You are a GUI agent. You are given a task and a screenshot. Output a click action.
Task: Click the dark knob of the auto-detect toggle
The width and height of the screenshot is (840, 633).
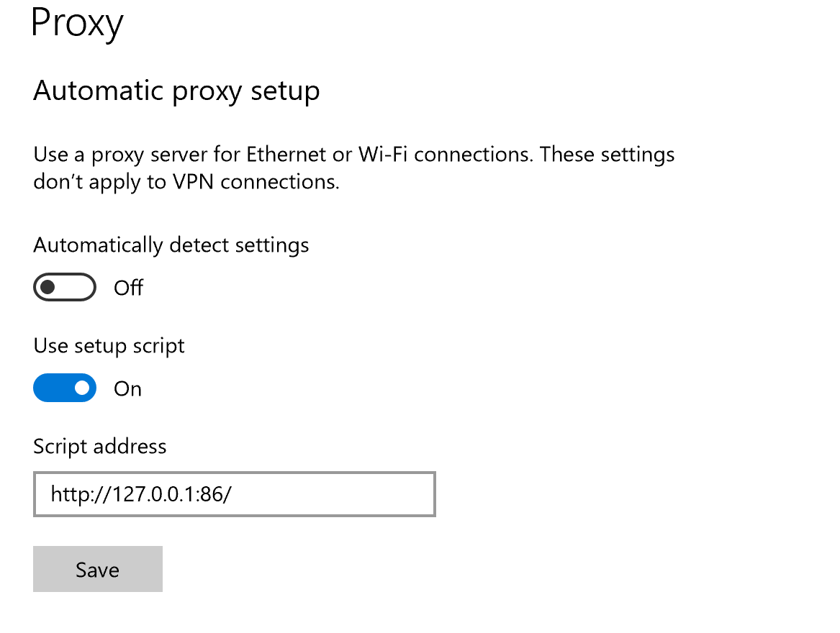tap(48, 288)
